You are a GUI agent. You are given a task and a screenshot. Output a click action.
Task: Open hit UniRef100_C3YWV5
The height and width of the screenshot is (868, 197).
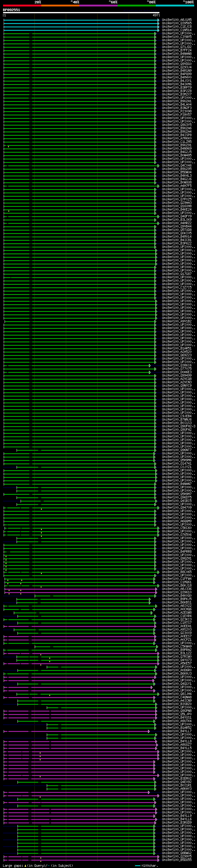177,37
